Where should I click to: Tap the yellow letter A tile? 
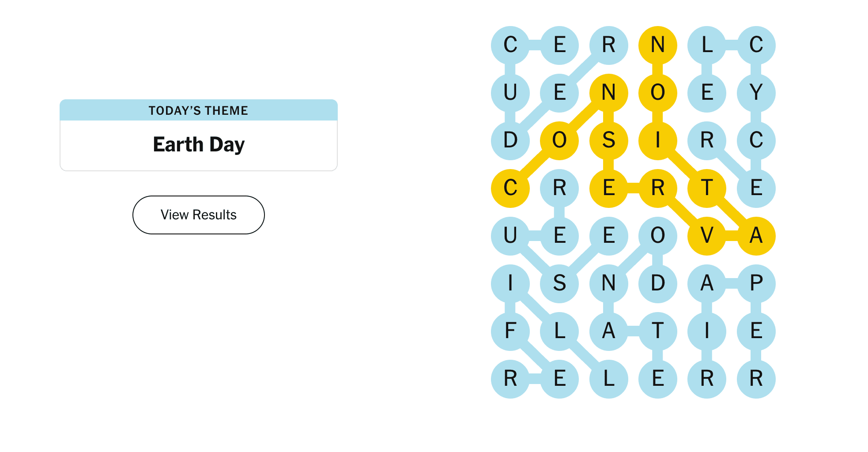coord(756,236)
